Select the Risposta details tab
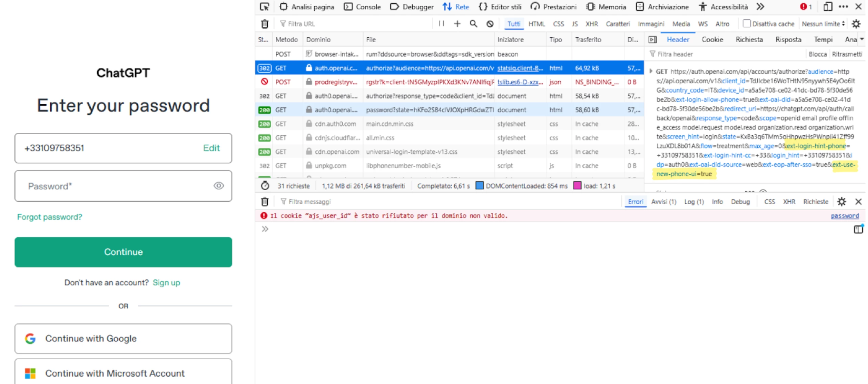The height and width of the screenshot is (384, 868). (788, 40)
